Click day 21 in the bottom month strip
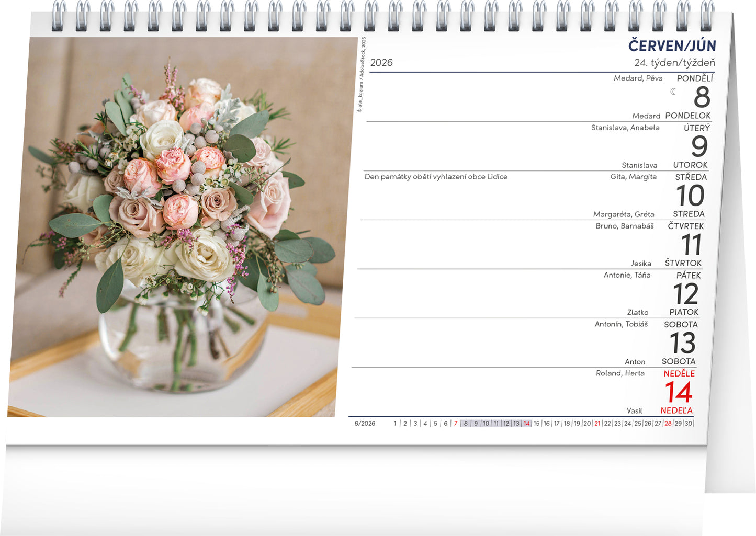Image resolution: width=756 pixels, height=536 pixels. [x=597, y=424]
